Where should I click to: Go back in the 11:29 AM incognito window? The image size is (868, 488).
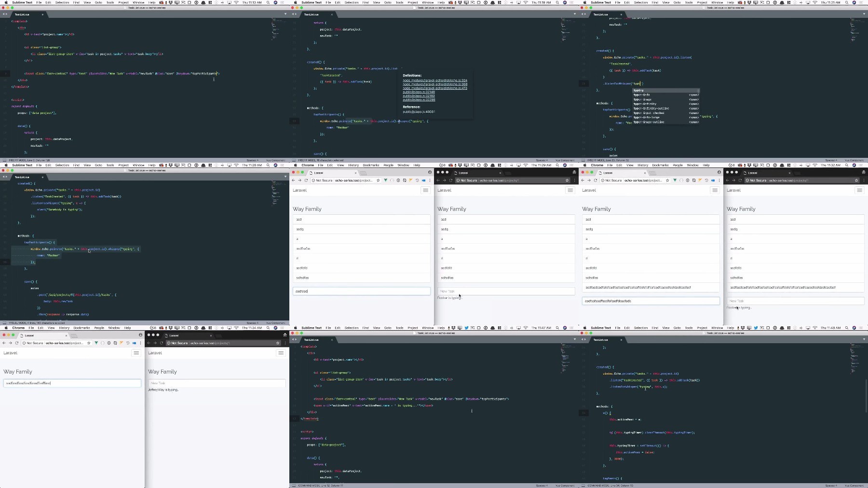[x=438, y=180]
